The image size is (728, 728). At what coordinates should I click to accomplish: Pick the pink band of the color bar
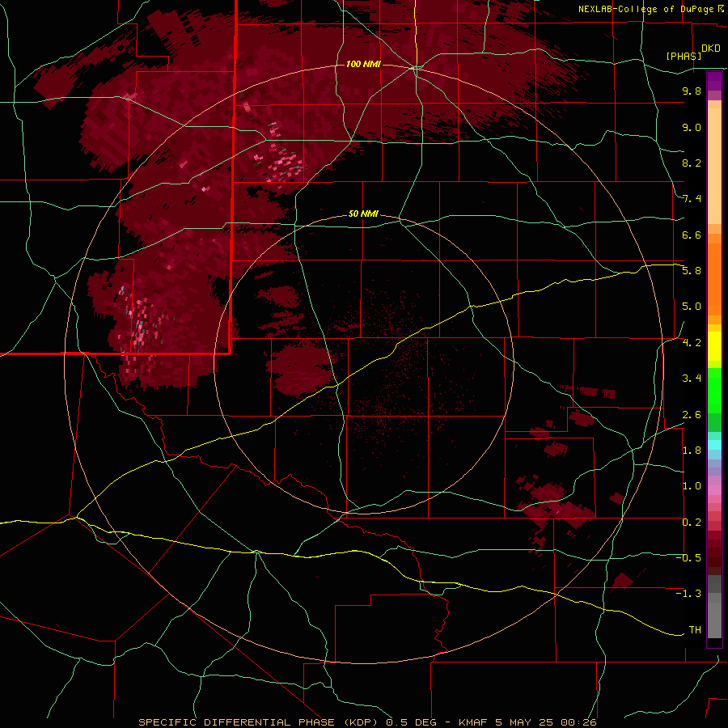(714, 490)
